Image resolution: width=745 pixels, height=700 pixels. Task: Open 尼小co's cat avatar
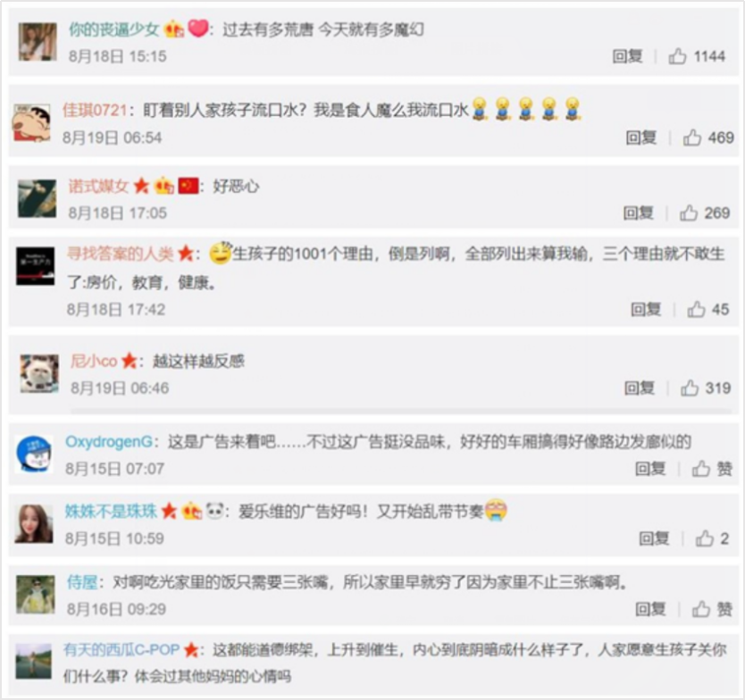point(39,374)
